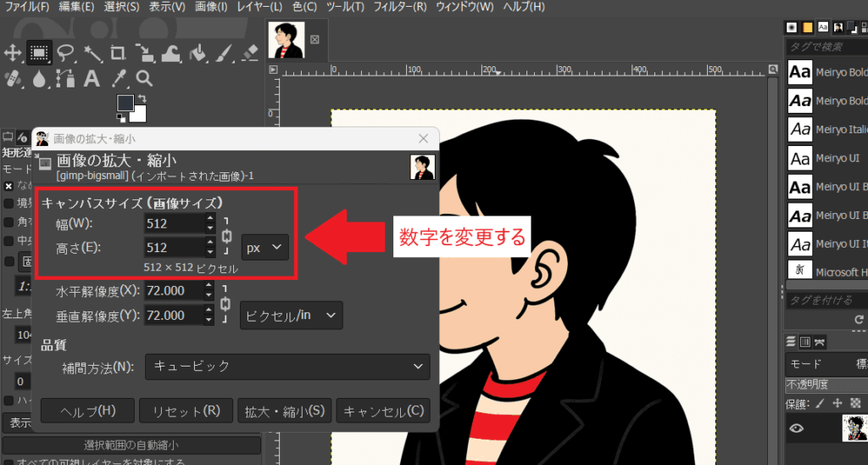Decrease 高さ(E) with the down stepper arrow

click(210, 253)
